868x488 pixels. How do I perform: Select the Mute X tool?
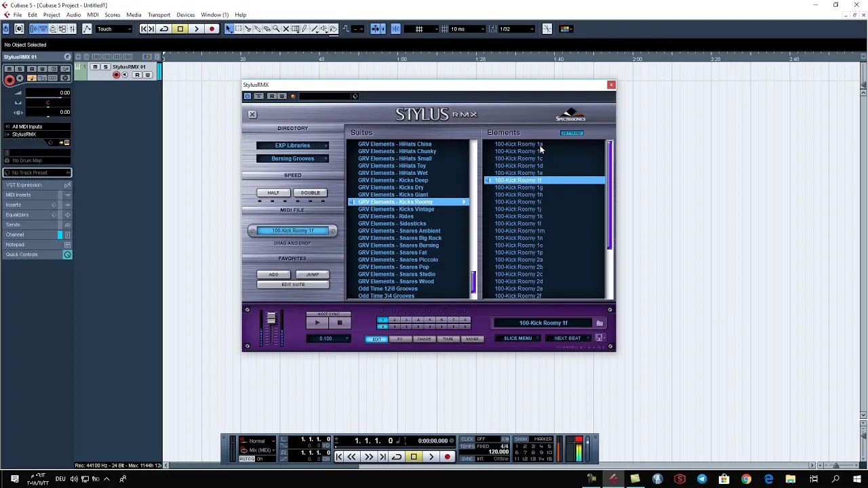pos(285,29)
